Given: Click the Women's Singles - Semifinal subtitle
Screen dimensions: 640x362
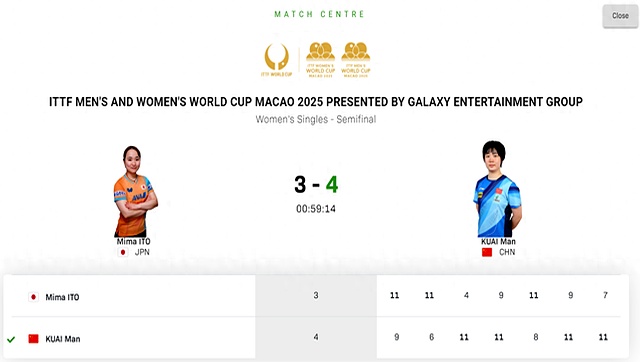Looking at the screenshot, I should tap(316, 120).
